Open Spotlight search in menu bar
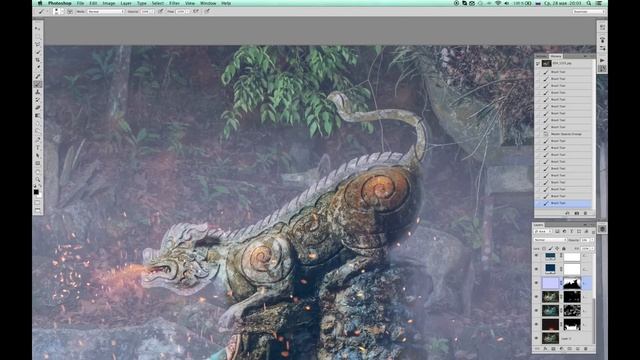Image resolution: width=640 pixels, height=360 pixels. pyautogui.click(x=589, y=3)
